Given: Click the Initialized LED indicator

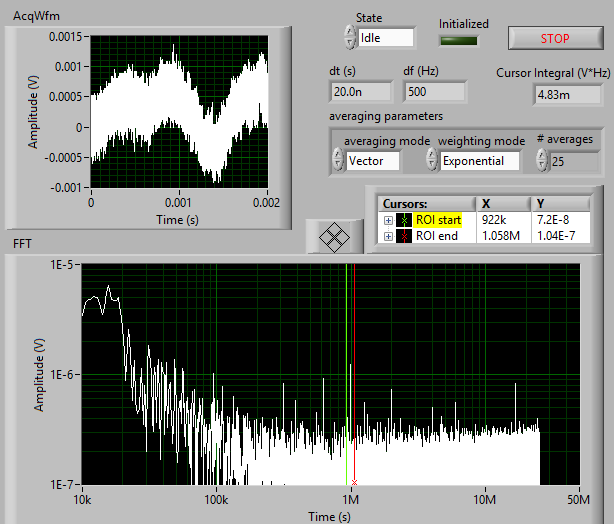Looking at the screenshot, I should [x=459, y=41].
